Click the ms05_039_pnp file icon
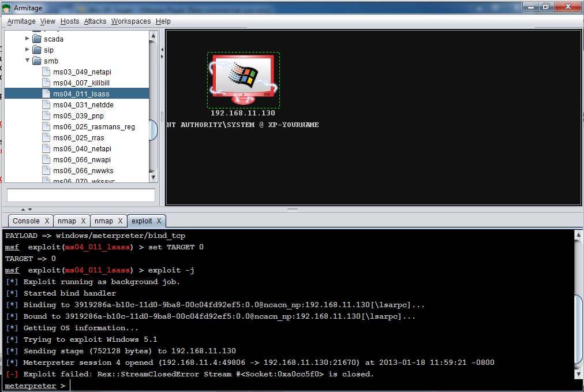The image size is (584, 392). click(46, 115)
